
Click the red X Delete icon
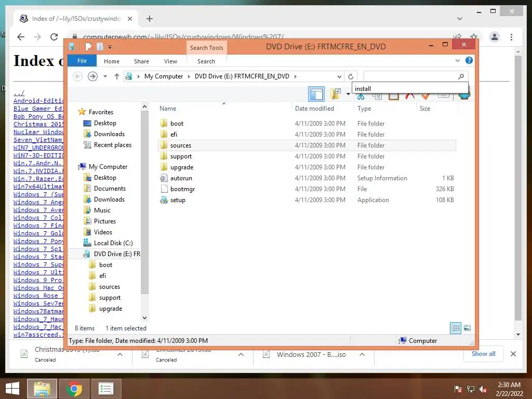[x=410, y=96]
